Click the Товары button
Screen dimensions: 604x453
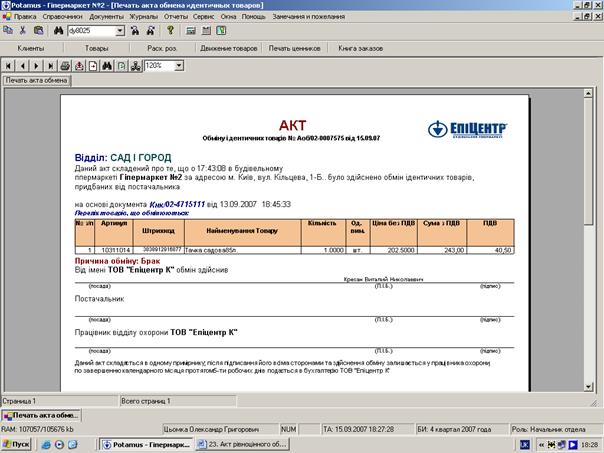pyautogui.click(x=96, y=49)
